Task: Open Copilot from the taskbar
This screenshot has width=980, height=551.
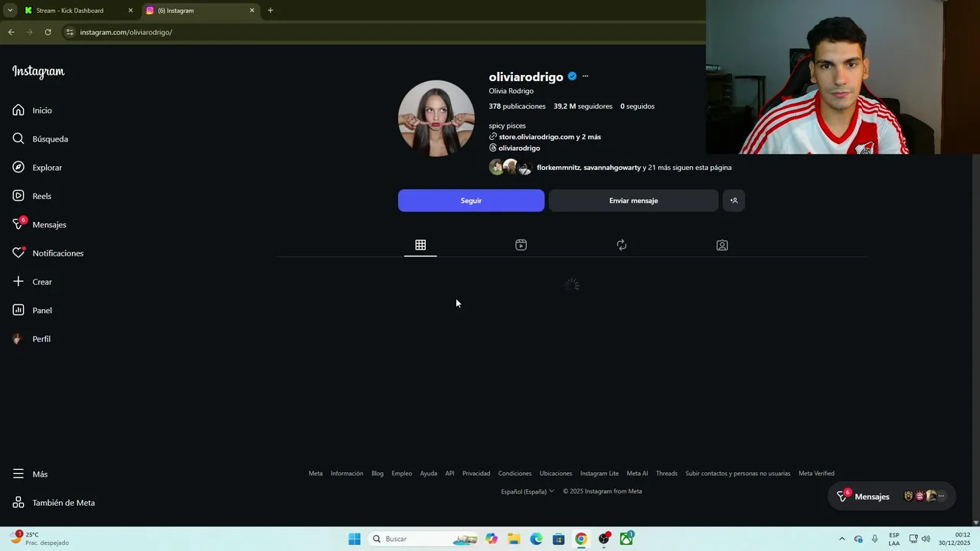Action: (x=492, y=539)
